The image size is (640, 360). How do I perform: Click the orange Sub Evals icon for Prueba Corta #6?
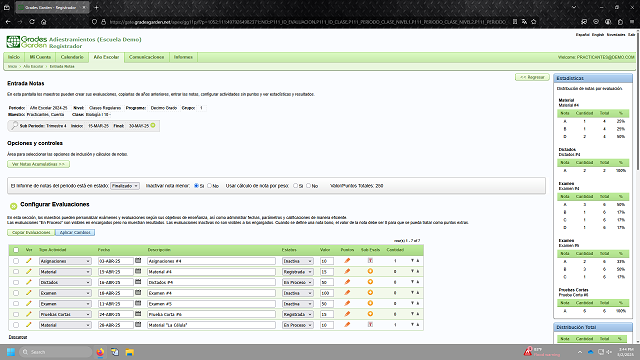[370, 314]
